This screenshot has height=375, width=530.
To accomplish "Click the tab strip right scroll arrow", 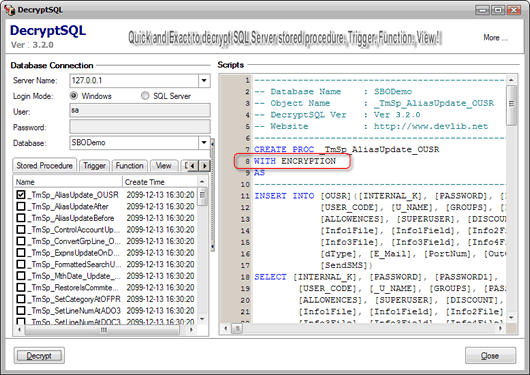I will coord(204,166).
